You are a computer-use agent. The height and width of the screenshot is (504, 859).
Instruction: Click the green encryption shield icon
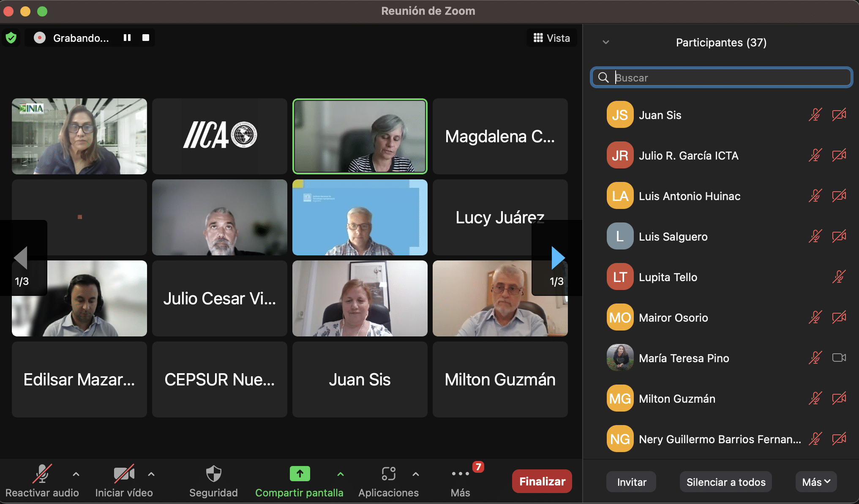pos(11,38)
